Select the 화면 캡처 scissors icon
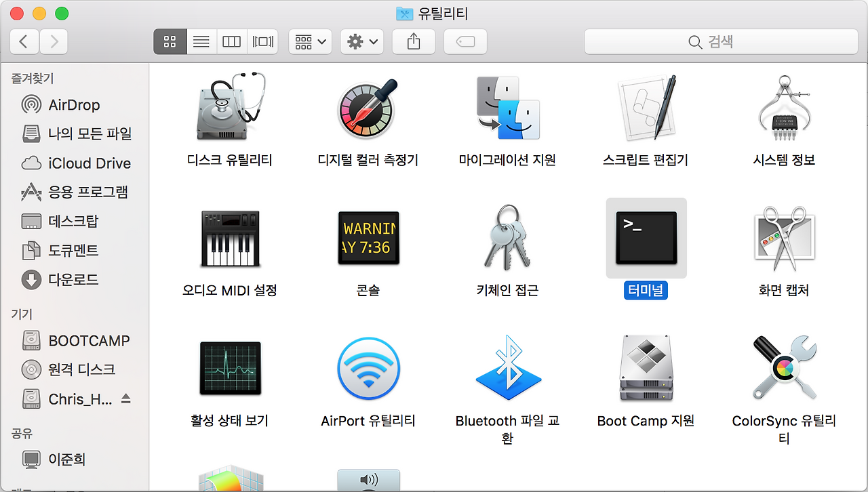Image resolution: width=868 pixels, height=492 pixels. coord(785,239)
